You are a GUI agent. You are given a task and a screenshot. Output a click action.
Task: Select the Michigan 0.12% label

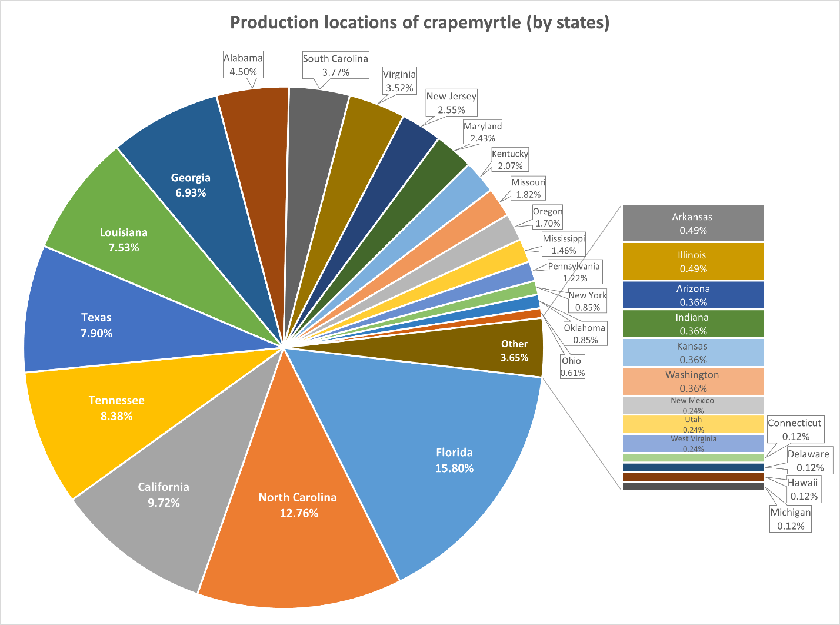pos(791,519)
